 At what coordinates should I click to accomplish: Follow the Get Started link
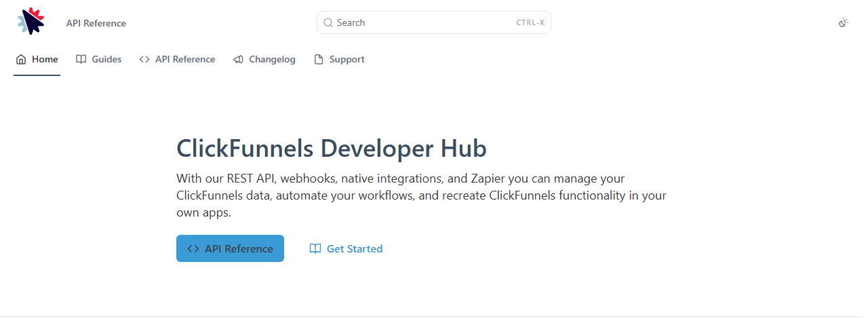[x=346, y=248]
